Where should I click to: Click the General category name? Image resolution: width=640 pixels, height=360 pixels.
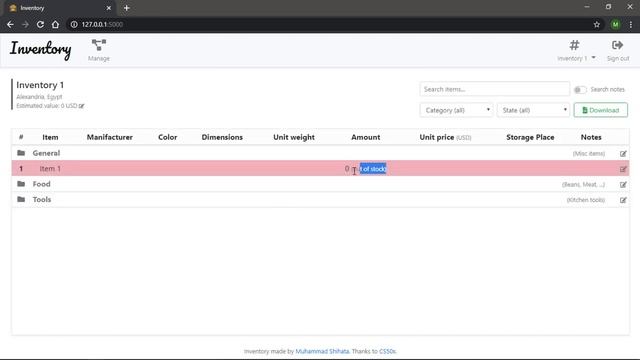(46, 153)
